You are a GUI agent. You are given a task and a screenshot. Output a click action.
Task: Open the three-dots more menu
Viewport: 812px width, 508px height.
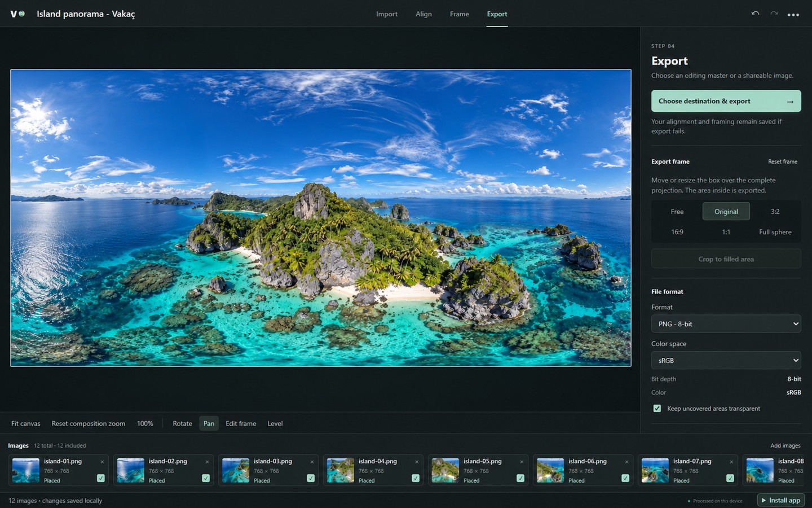(x=793, y=15)
